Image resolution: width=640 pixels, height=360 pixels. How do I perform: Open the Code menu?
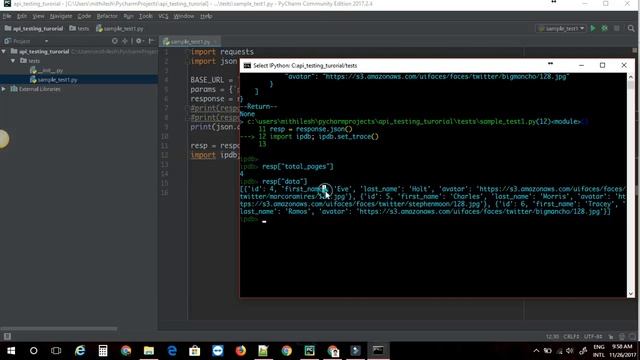point(84,16)
